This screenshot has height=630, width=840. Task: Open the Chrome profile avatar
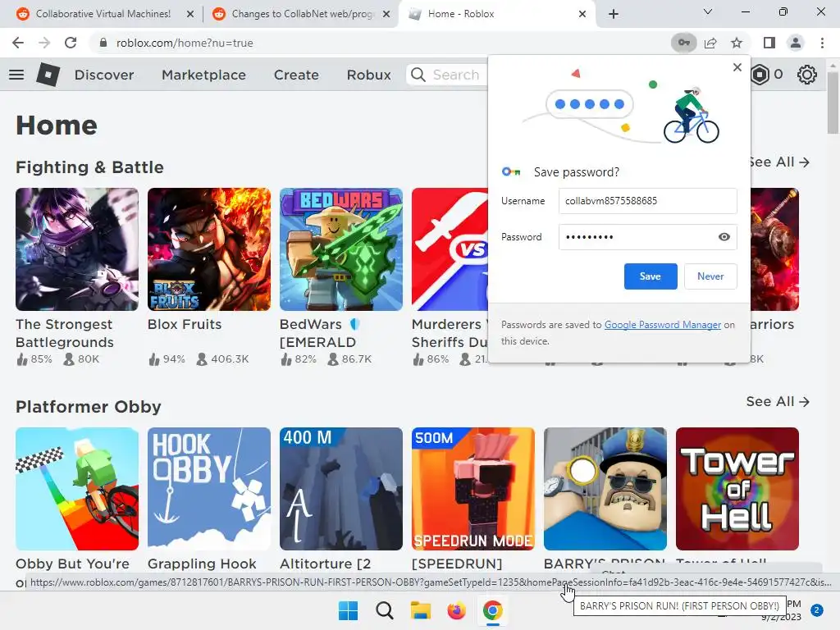tap(796, 43)
